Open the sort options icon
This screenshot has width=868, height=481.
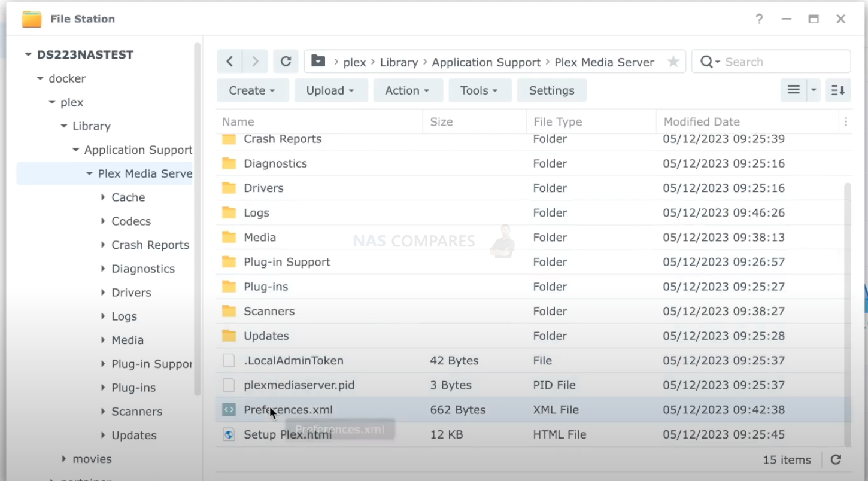838,90
